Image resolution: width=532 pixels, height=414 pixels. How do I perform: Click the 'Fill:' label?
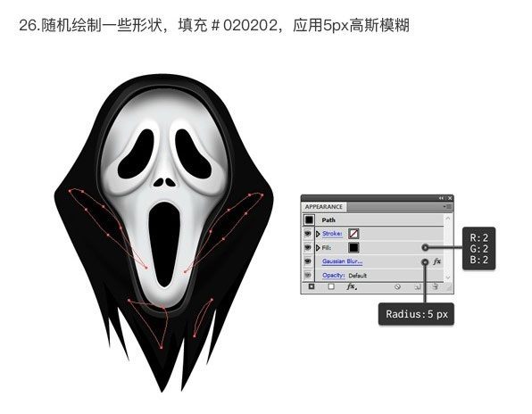(x=326, y=248)
